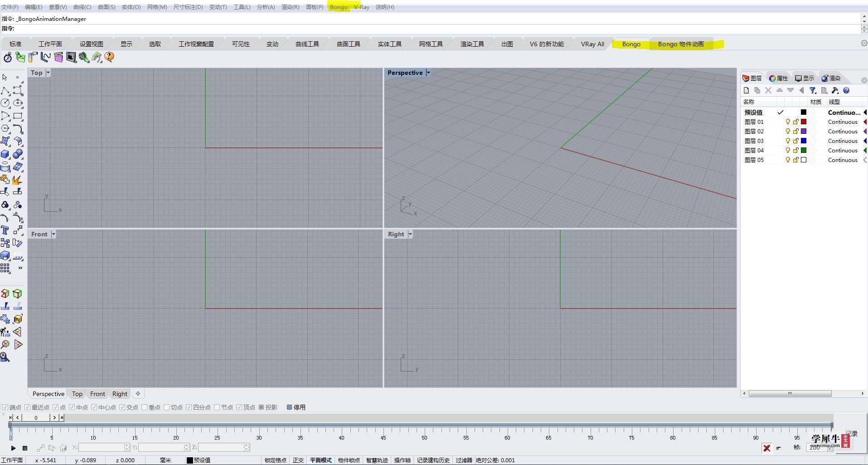
Task: Toggle 四分点 osnap checkbox
Action: [x=189, y=407]
